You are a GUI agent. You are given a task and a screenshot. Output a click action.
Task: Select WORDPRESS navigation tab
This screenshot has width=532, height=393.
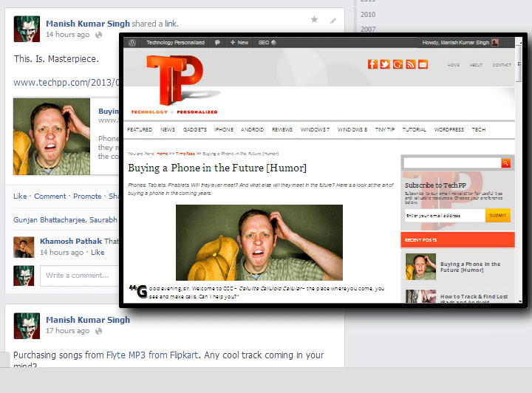449,129
